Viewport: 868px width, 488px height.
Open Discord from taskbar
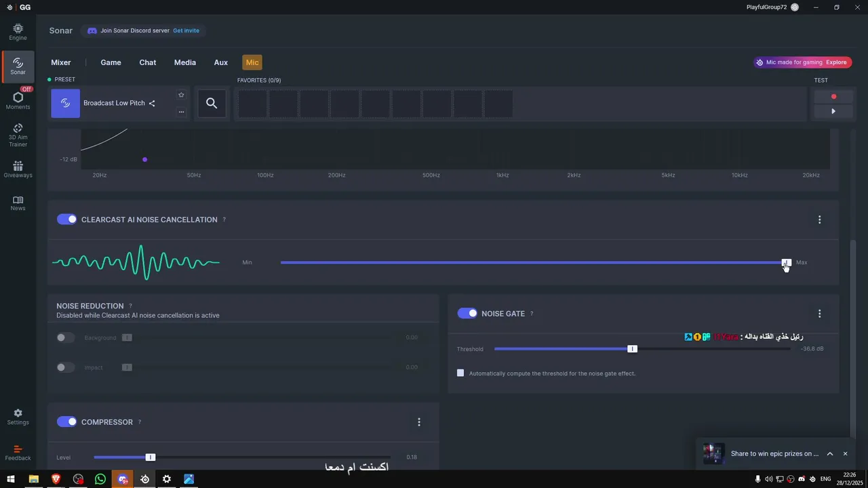[123, 479]
